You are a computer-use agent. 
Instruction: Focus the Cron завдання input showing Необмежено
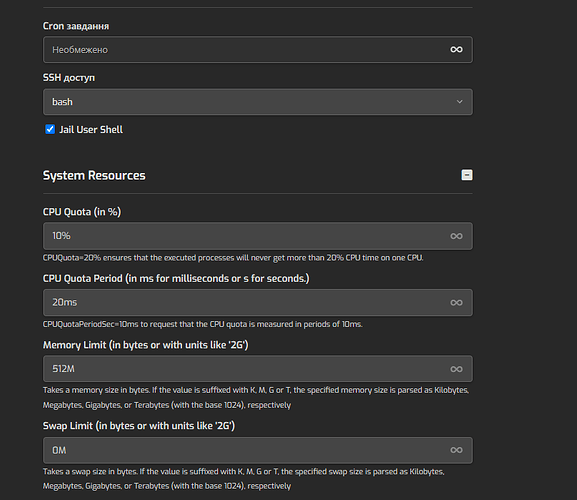click(x=258, y=49)
